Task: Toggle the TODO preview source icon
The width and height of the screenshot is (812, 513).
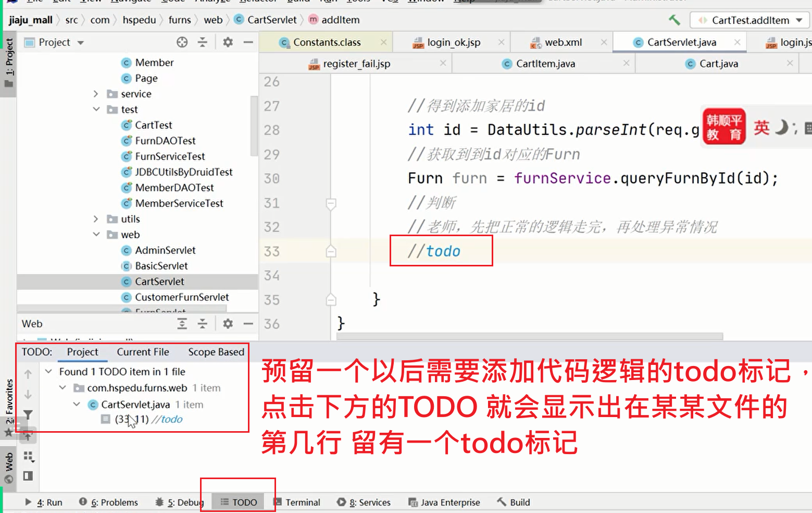Action: point(28,476)
